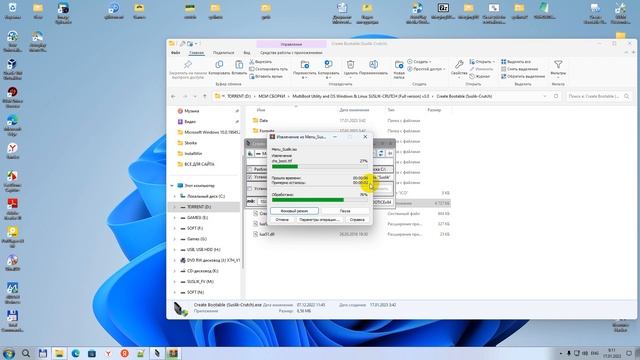This screenshot has width=640, height=360.
Task: Expand the GAMES (E:) drive node
Action: click(175, 218)
